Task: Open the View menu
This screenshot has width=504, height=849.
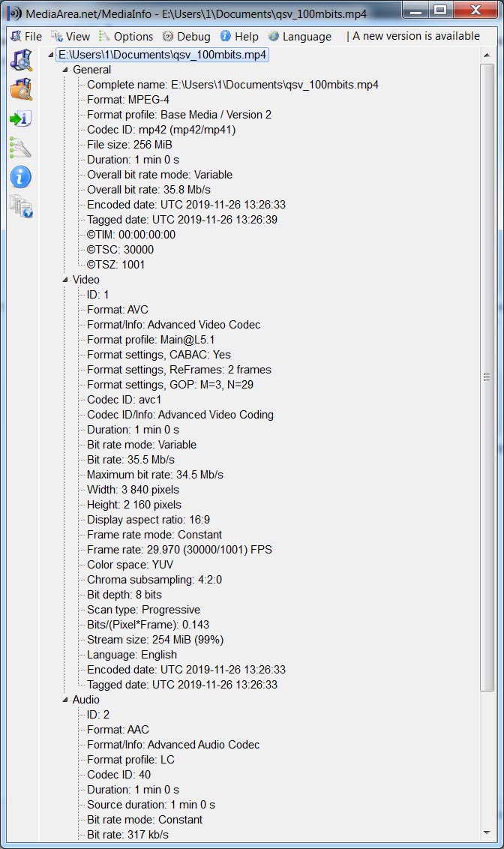Action: click(71, 36)
